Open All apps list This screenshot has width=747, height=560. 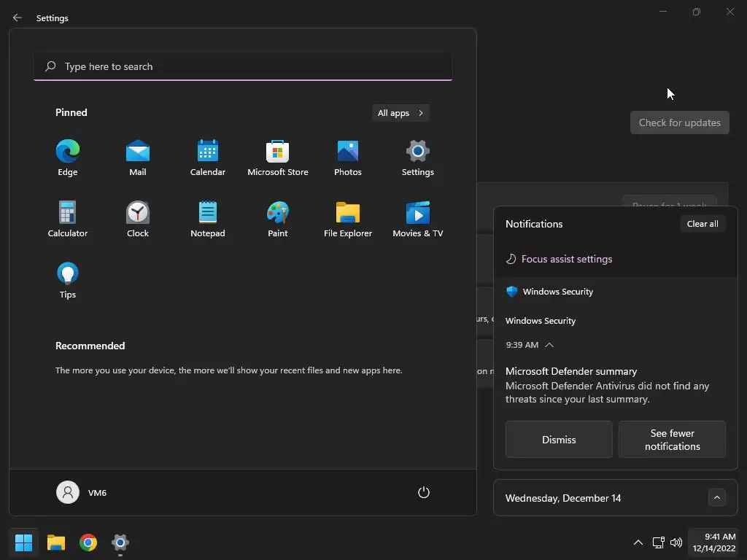coord(400,113)
